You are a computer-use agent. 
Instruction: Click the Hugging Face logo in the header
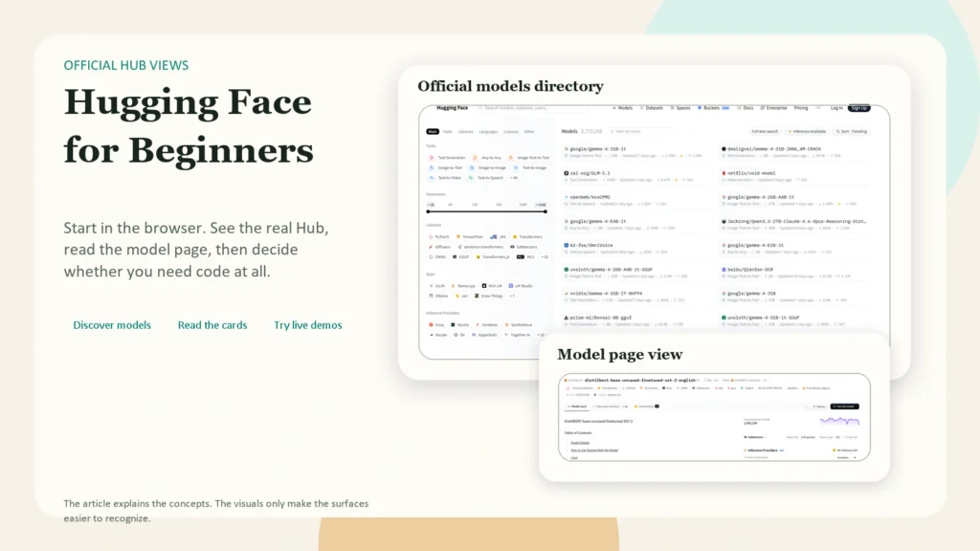point(452,108)
